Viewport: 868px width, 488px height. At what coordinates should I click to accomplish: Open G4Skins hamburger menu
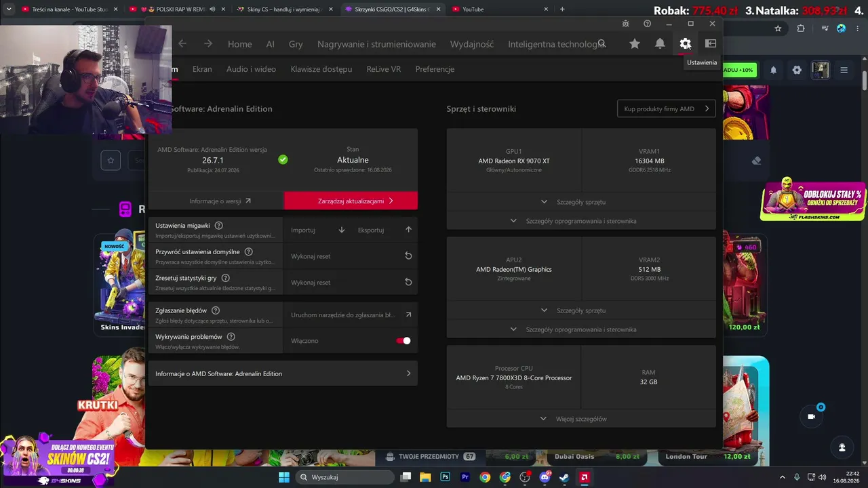point(844,70)
